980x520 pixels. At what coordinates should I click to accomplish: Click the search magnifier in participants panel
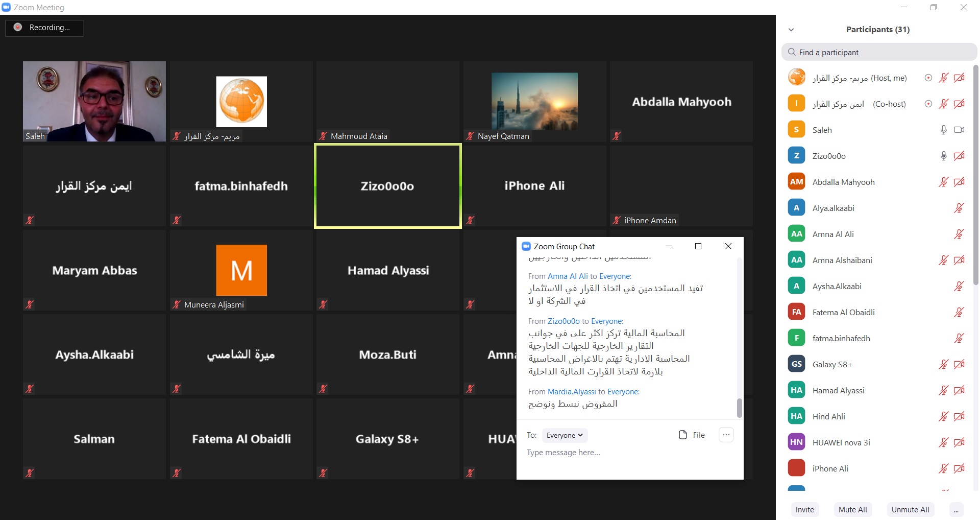(x=792, y=52)
